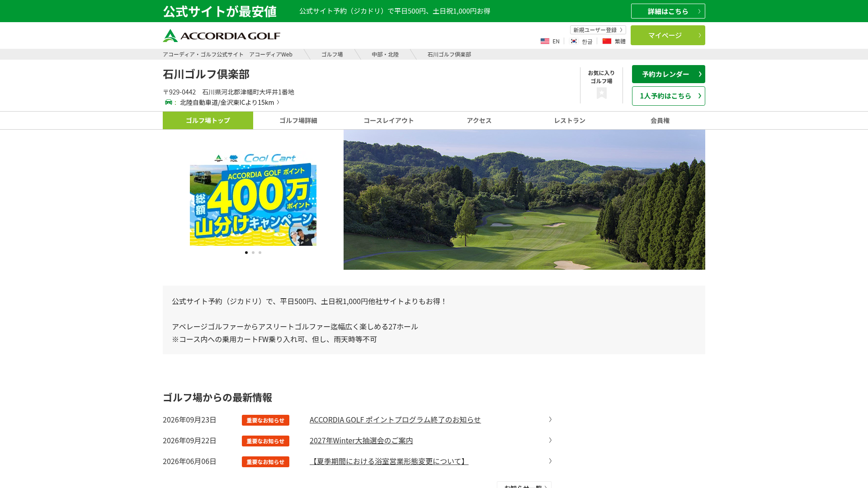The height and width of the screenshot is (488, 868).
Task: Select the first carousel dot
Action: [246, 253]
